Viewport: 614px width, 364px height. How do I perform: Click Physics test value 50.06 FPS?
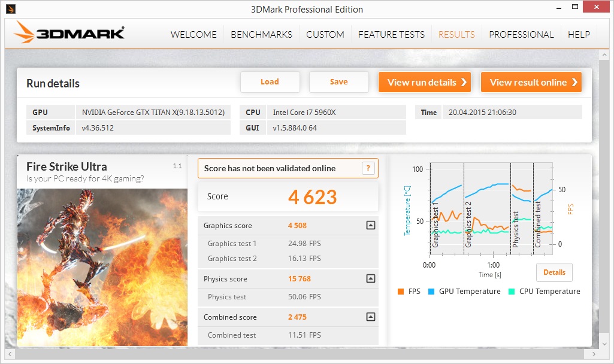click(304, 297)
